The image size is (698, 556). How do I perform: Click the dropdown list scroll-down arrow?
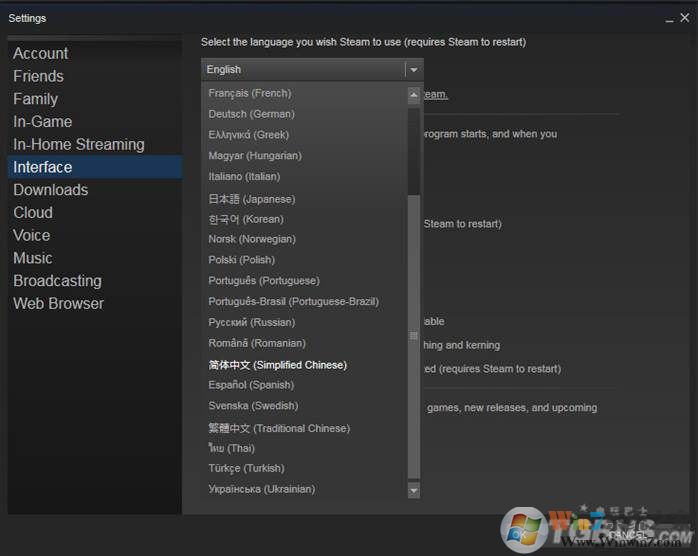click(x=414, y=490)
